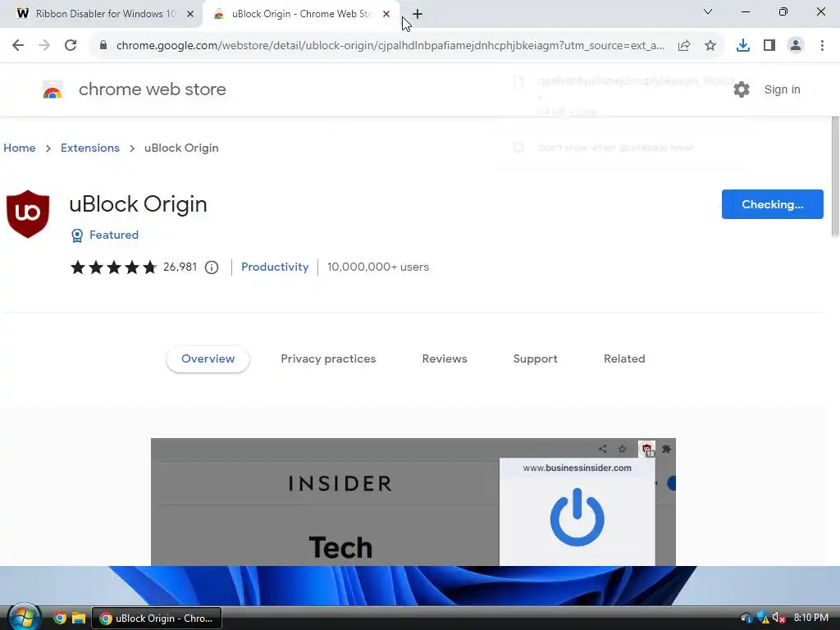Click the forward navigation arrow

click(44, 46)
